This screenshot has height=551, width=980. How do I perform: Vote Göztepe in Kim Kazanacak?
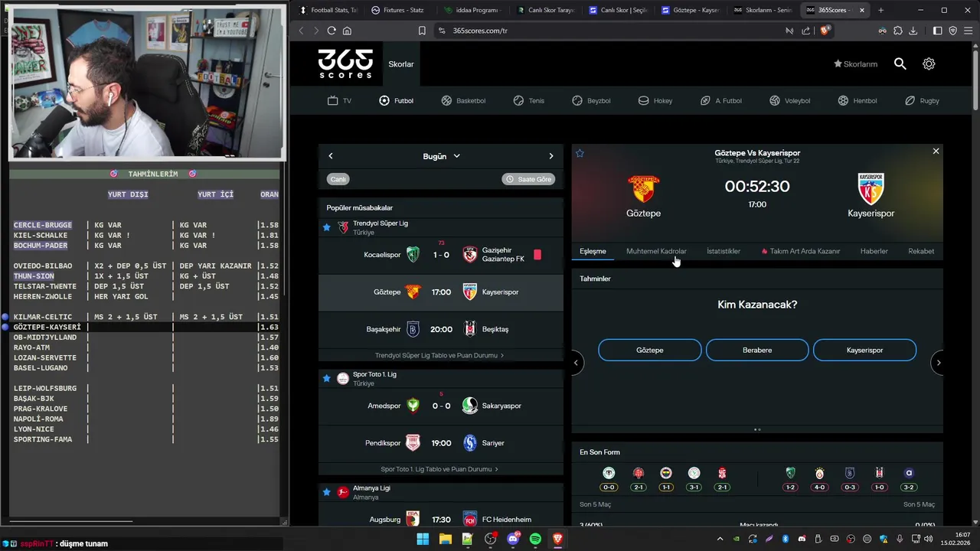650,350
